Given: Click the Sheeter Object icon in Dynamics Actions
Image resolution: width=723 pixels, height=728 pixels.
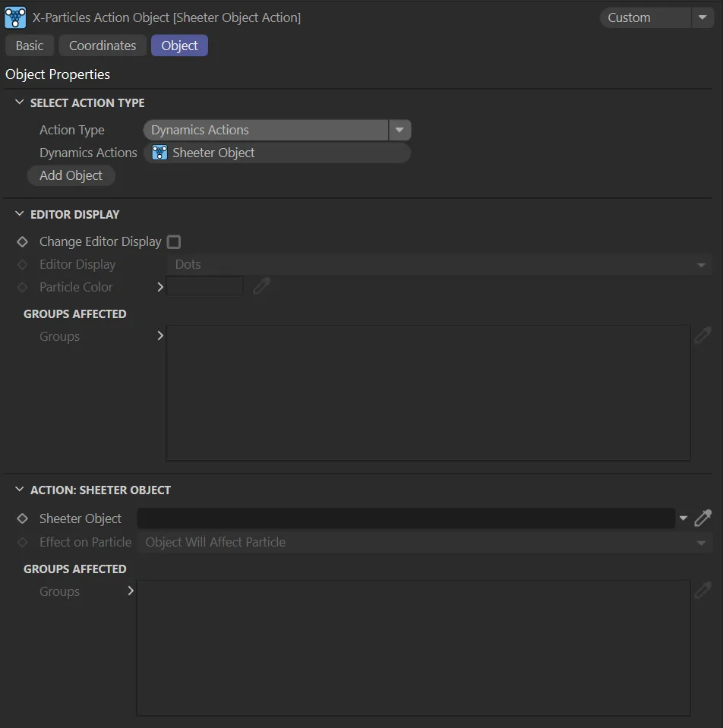Looking at the screenshot, I should [159, 153].
